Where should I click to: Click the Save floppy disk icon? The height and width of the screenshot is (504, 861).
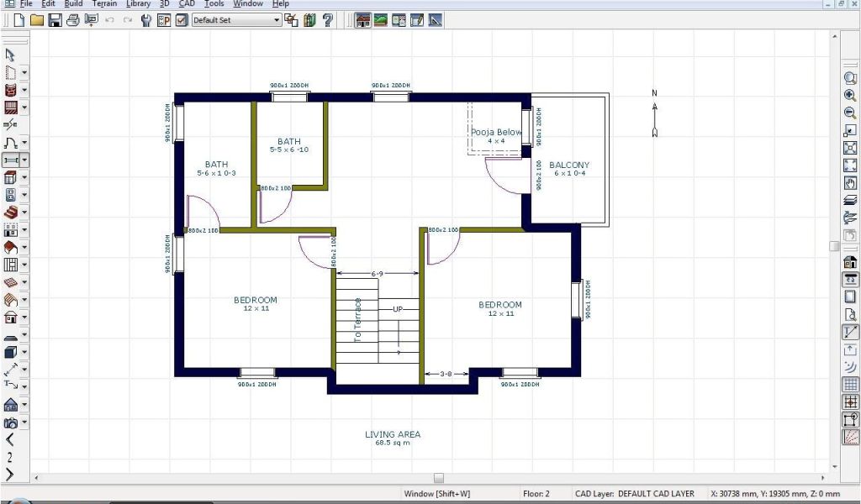tap(55, 19)
